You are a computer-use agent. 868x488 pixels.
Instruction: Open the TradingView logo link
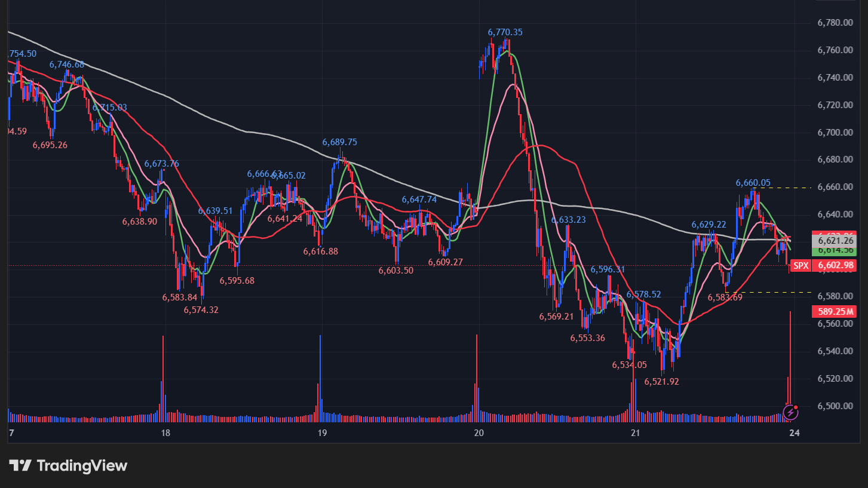[x=68, y=465]
